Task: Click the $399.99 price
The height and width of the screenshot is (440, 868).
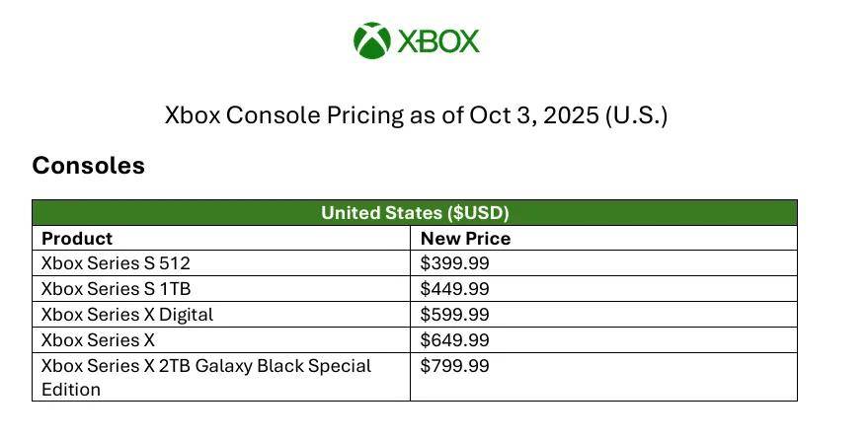Action: point(454,263)
